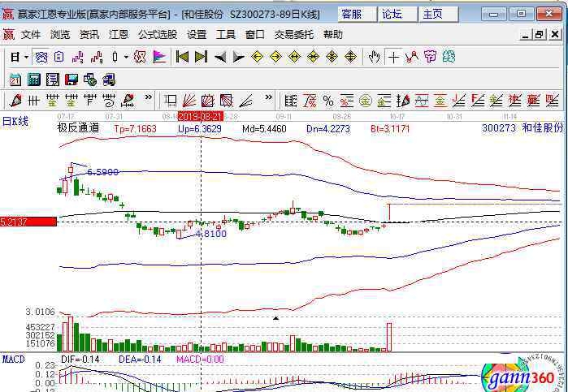The width and height of the screenshot is (568, 392).
Task: Select the step chart icon labeled 3
Action: tap(77, 57)
